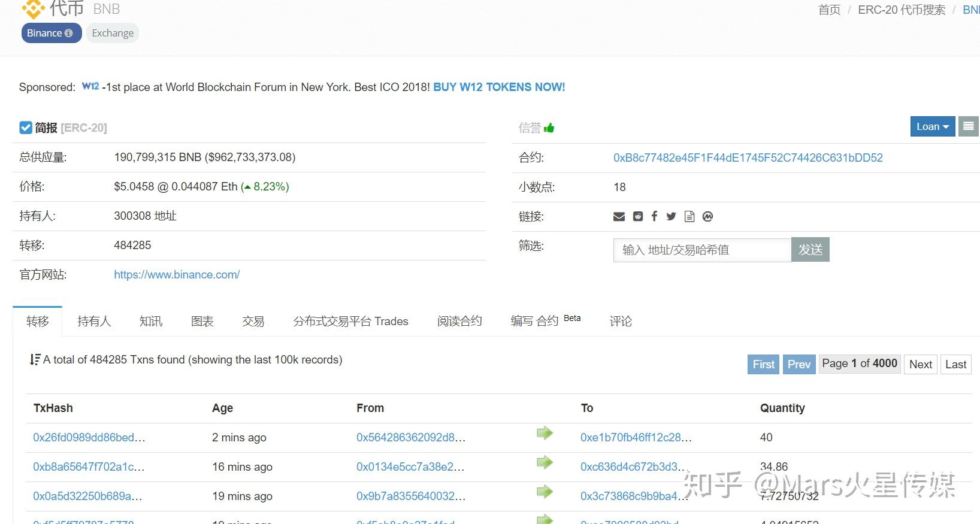Open the whitepaper document icon
This screenshot has width=980, height=524.
tap(689, 217)
